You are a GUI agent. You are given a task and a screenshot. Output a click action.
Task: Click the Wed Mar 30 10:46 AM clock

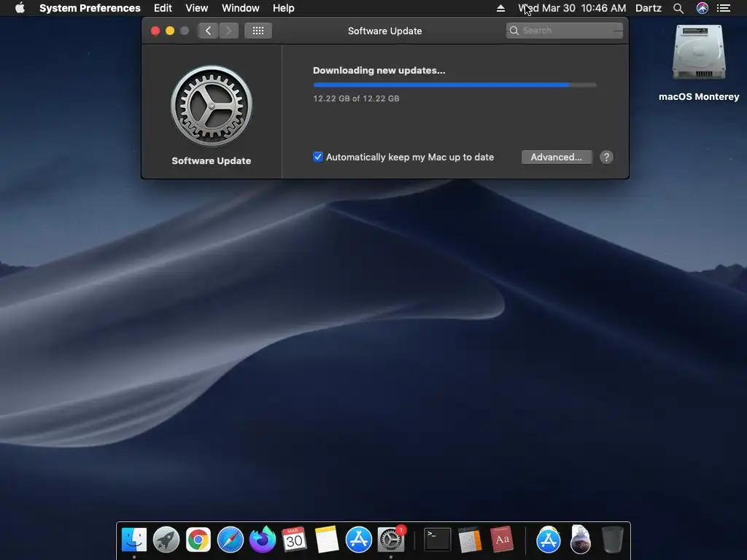tap(572, 8)
